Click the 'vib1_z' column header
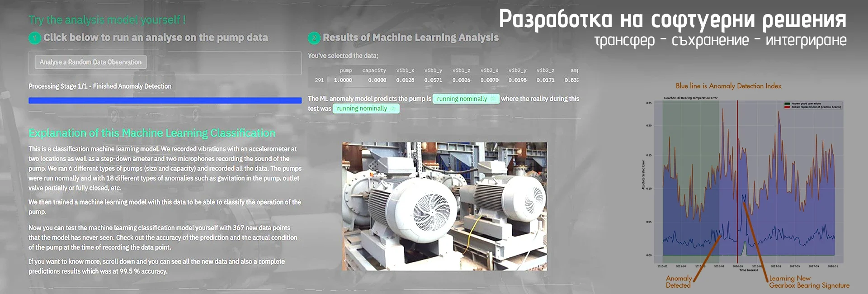This screenshot has height=294, width=868. [461, 71]
